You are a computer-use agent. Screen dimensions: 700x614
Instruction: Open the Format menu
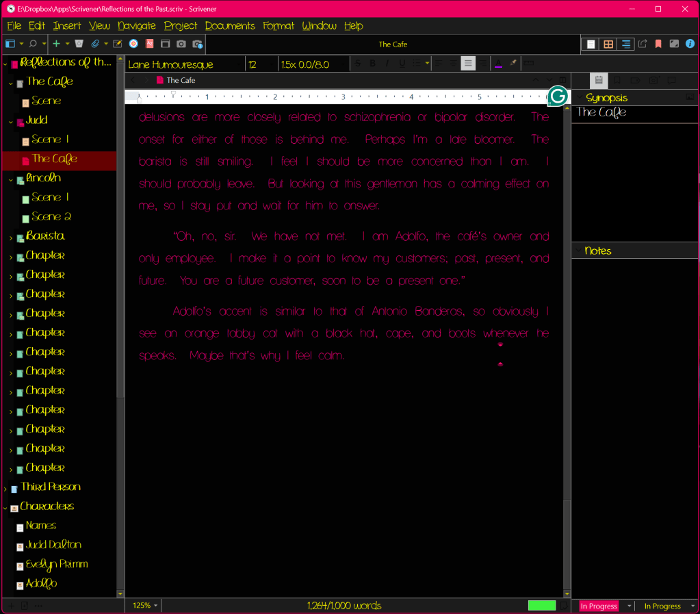tap(278, 25)
